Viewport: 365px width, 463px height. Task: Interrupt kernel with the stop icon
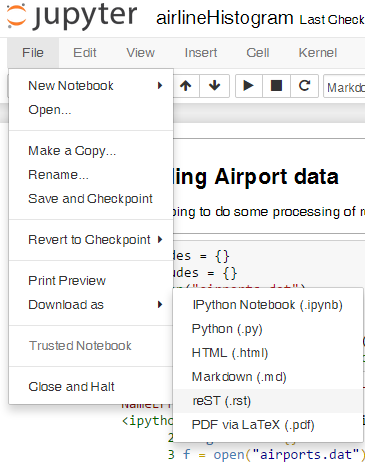click(x=276, y=86)
